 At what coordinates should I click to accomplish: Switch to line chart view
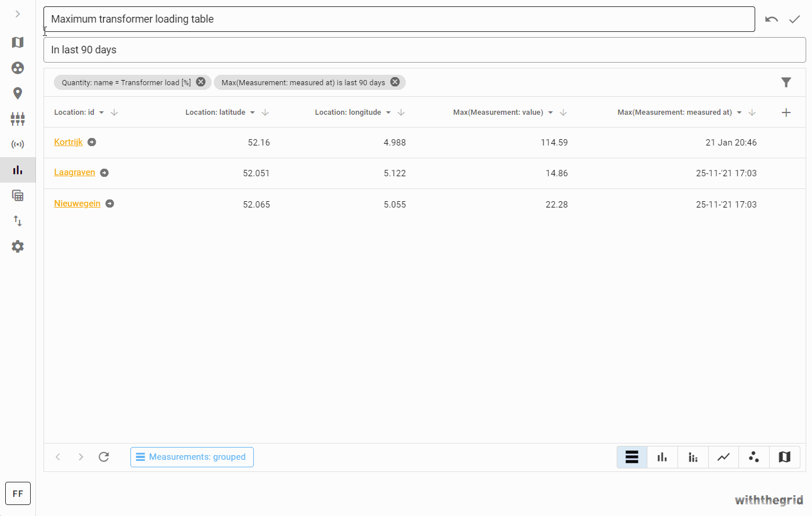723,457
